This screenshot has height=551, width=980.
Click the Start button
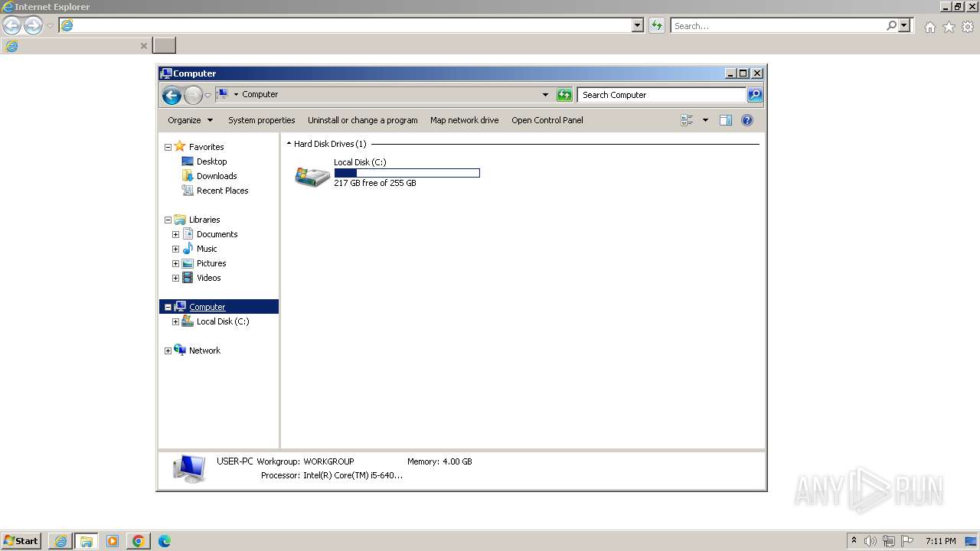(x=21, y=540)
